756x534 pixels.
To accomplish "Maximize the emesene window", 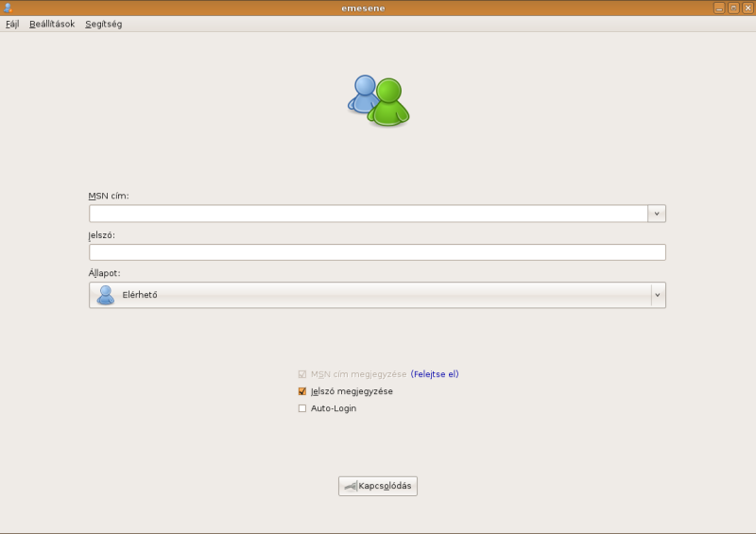I will (x=733, y=8).
